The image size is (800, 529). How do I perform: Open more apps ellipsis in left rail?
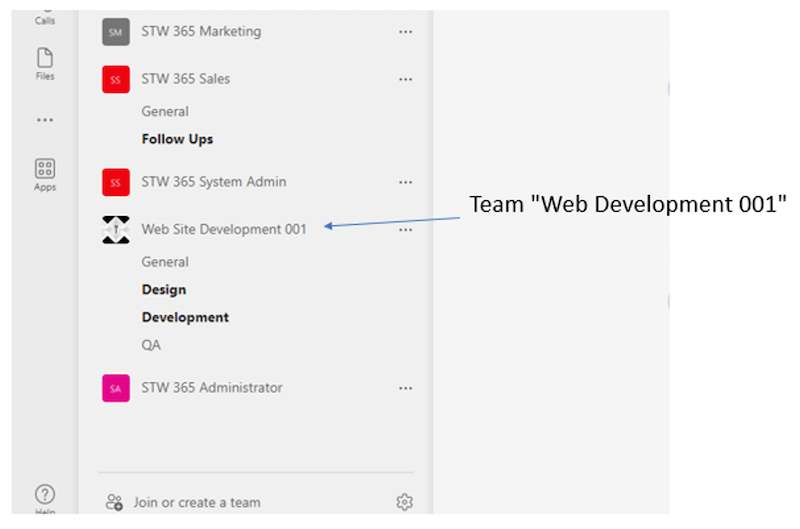pyautogui.click(x=45, y=120)
